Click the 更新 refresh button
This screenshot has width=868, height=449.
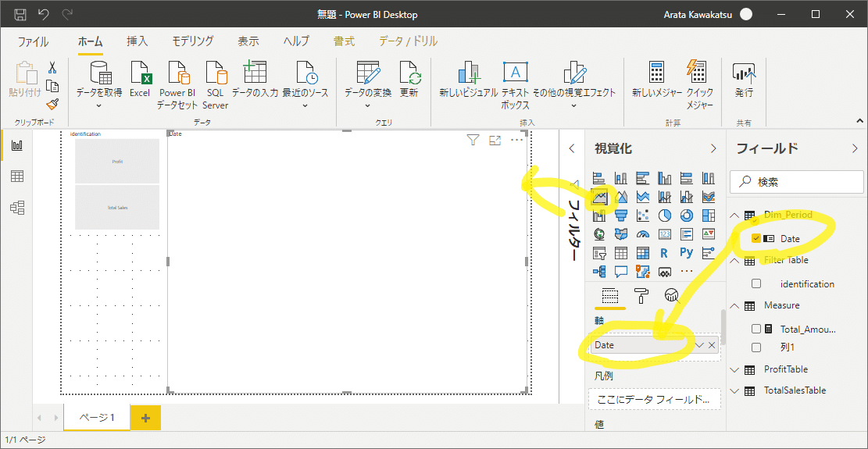tap(409, 80)
